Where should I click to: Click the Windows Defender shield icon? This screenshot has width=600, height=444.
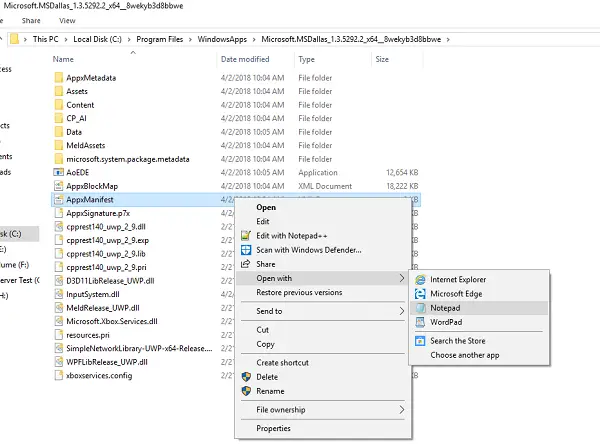246,250
